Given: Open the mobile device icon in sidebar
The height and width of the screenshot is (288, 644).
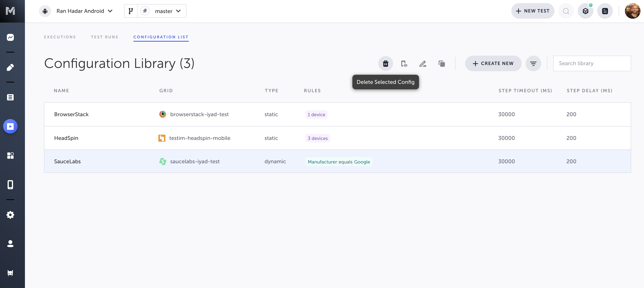Looking at the screenshot, I should pos(10,185).
